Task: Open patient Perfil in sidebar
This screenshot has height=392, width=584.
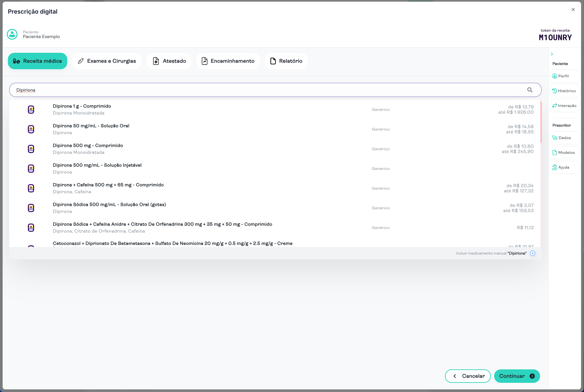Action: pyautogui.click(x=564, y=76)
